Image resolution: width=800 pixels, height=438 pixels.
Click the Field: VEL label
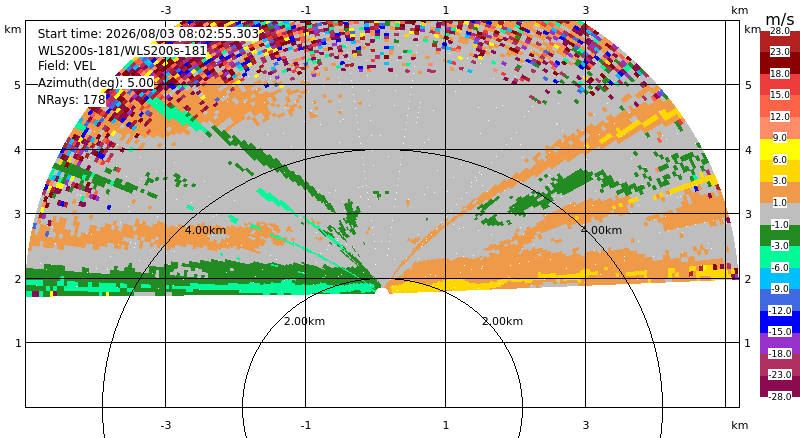pos(67,66)
